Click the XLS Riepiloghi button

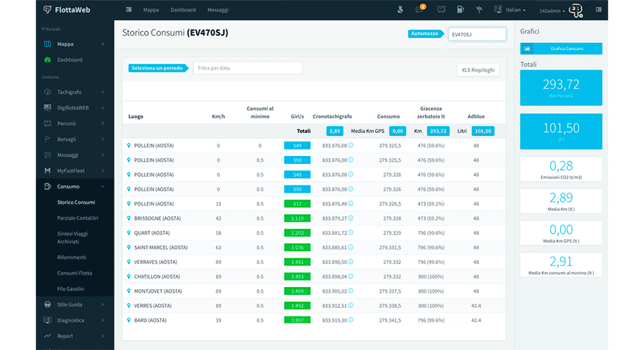click(x=478, y=69)
